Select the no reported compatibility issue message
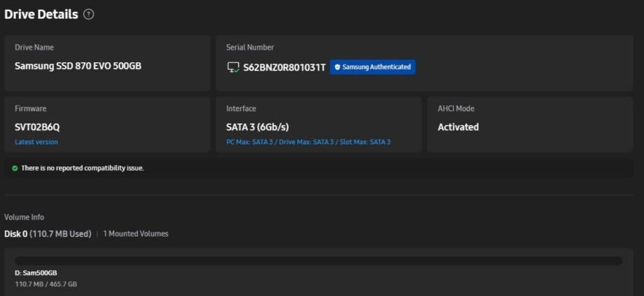Viewport: 644px width, 296px height. coord(83,168)
